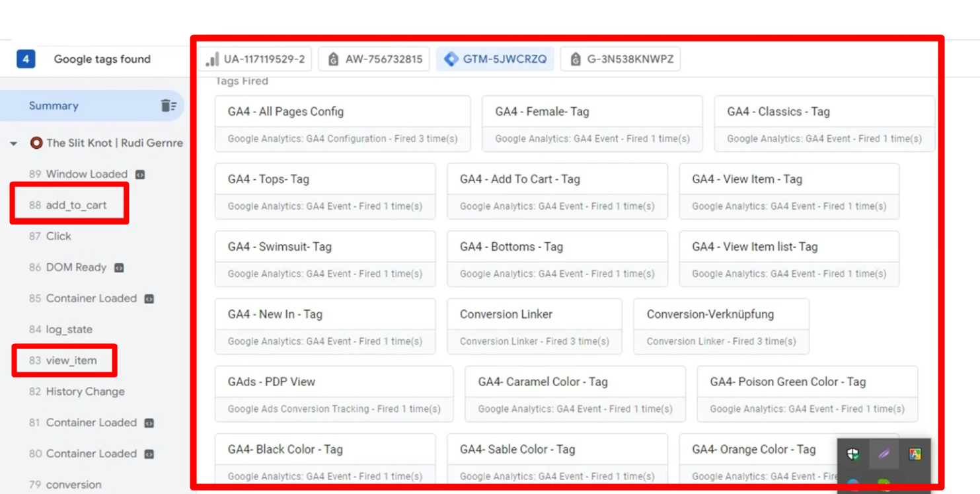Open the GA4 - All Pages Config card
This screenshot has width=980, height=494.
(x=342, y=124)
